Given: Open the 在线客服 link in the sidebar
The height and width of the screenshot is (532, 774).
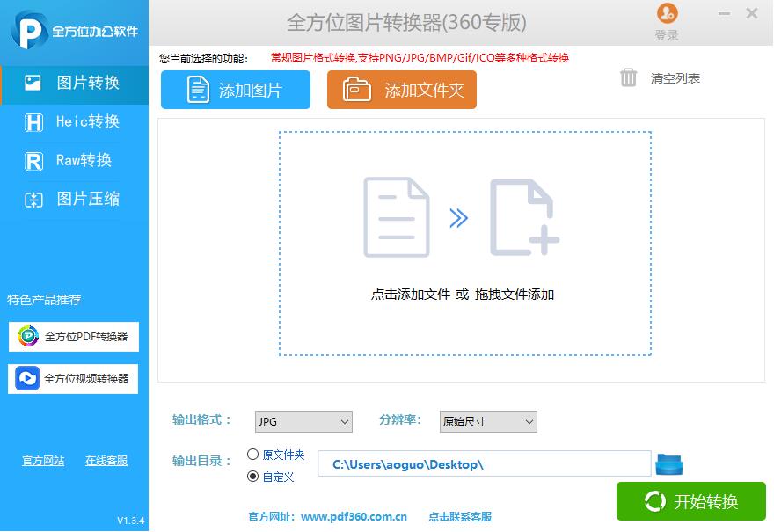Looking at the screenshot, I should [x=106, y=461].
